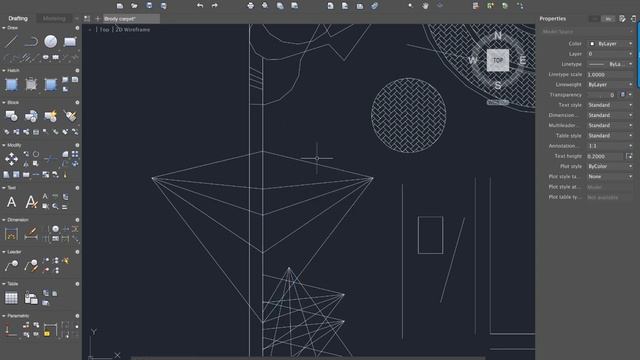The width and height of the screenshot is (640, 360).
Task: Collapse the Block panel section
Action: [x=4, y=102]
